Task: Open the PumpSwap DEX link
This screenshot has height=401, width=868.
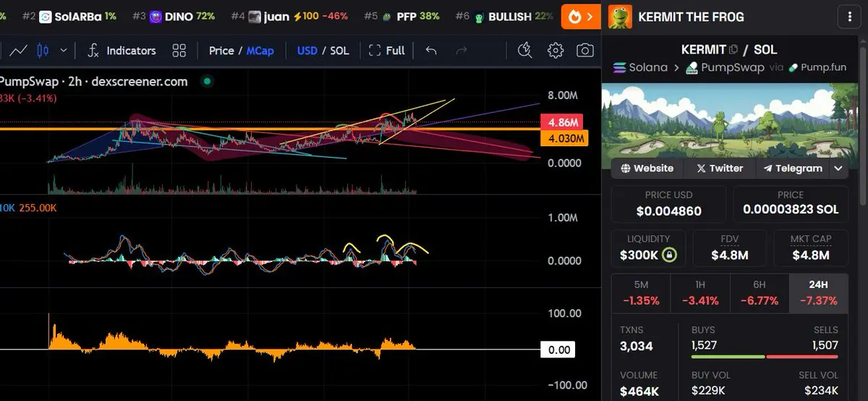Action: coord(724,67)
